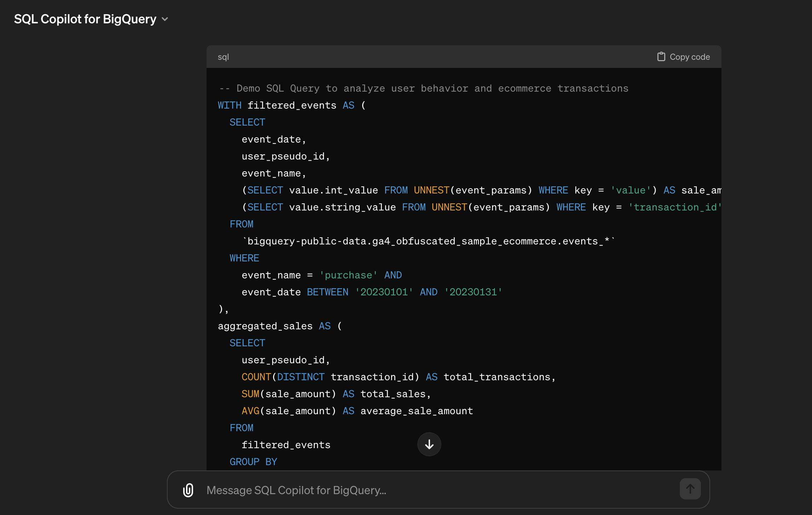Click the 'transaction_id' string in code
The height and width of the screenshot is (515, 812).
(674, 207)
